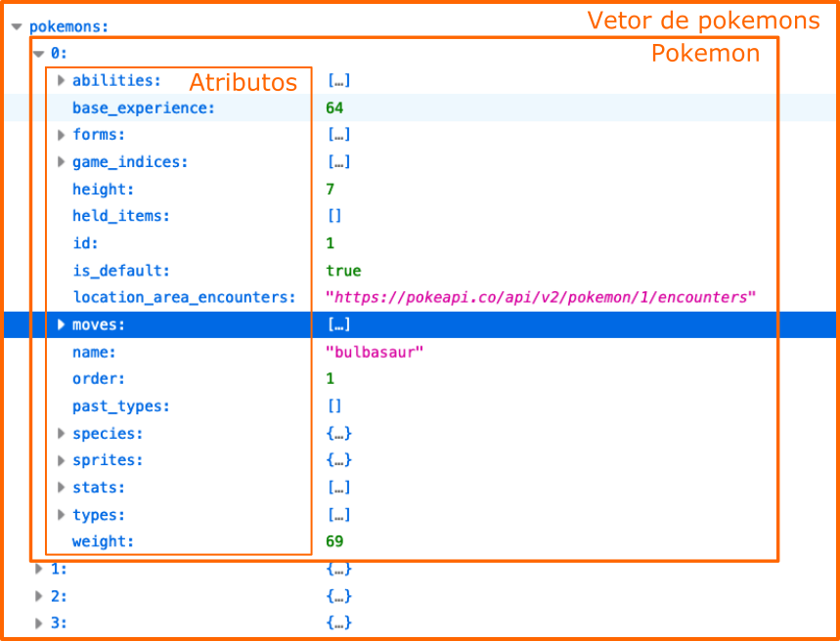Screen dimensions: 840x641
Task: Expand the game_indices array
Action: click(61, 161)
